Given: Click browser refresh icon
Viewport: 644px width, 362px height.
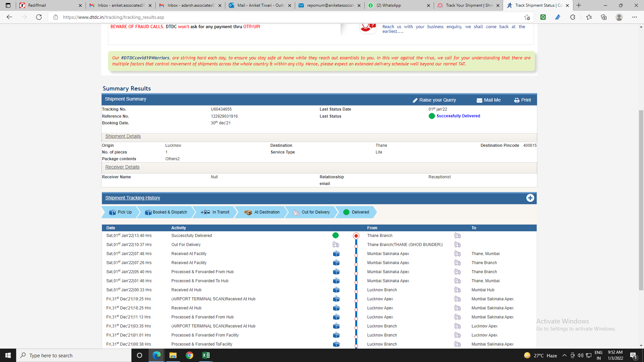Looking at the screenshot, I should tap(39, 17).
